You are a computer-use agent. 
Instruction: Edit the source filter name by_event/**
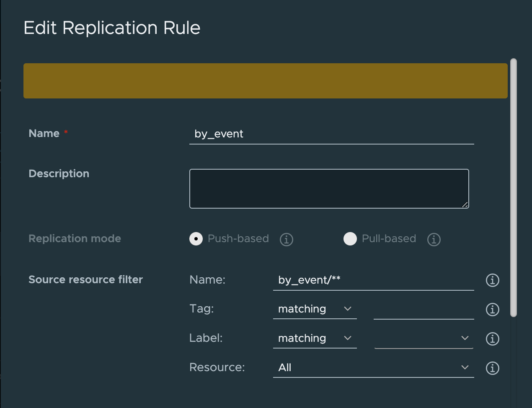(373, 280)
